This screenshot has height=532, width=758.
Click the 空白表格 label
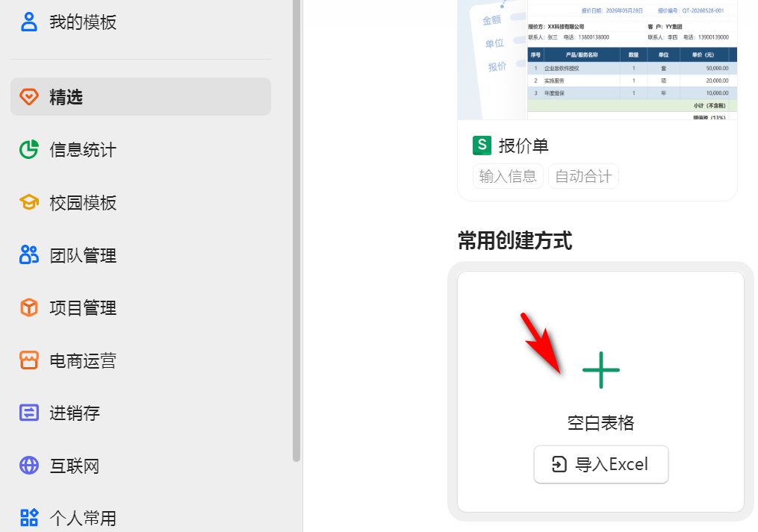click(x=600, y=423)
